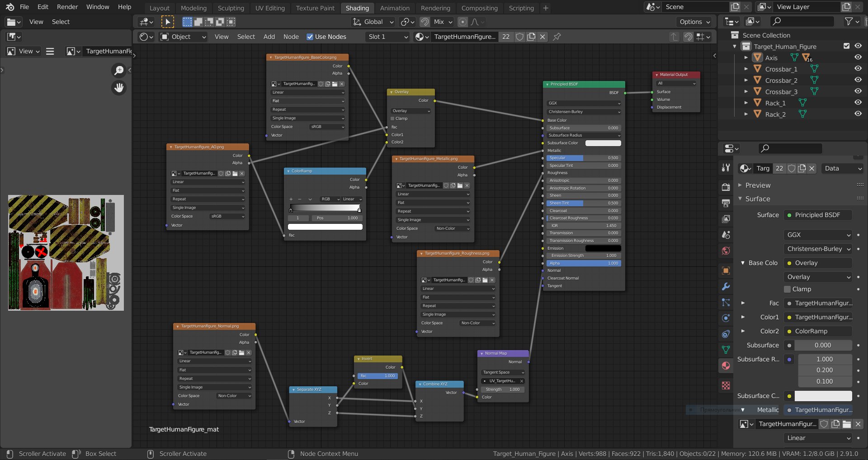Open the Render menu
The height and width of the screenshot is (460, 868).
[x=67, y=7]
